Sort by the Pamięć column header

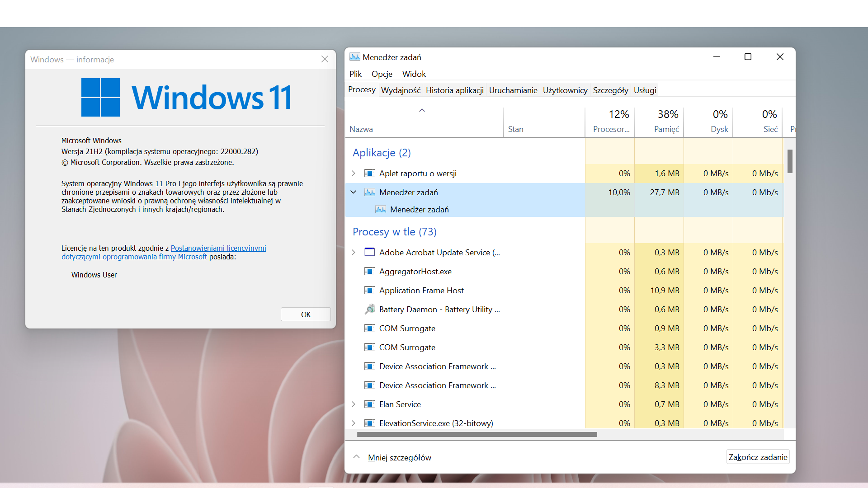pos(659,122)
